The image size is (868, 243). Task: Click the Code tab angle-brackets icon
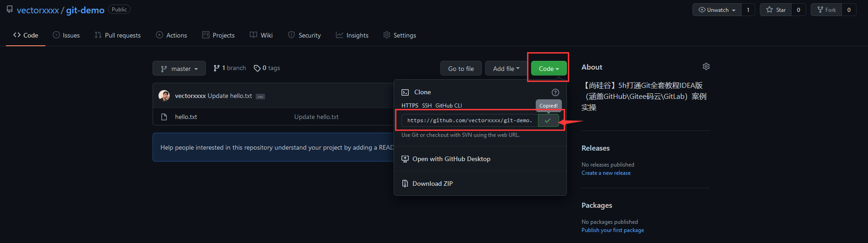click(x=17, y=35)
